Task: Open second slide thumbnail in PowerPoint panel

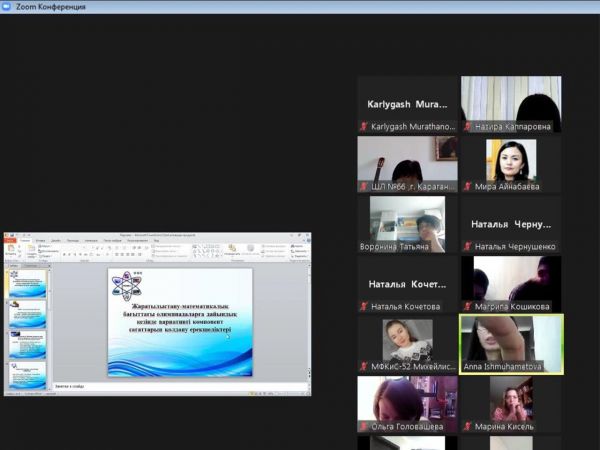Action: [x=27, y=314]
